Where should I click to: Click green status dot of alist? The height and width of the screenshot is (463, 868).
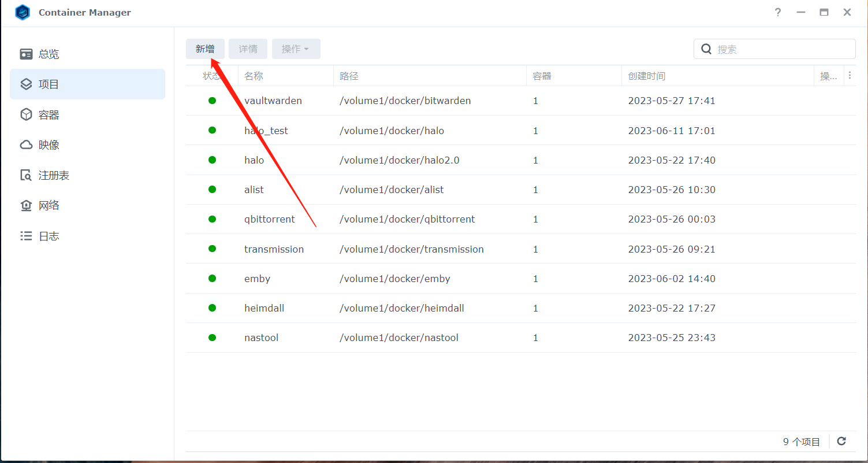coord(212,189)
